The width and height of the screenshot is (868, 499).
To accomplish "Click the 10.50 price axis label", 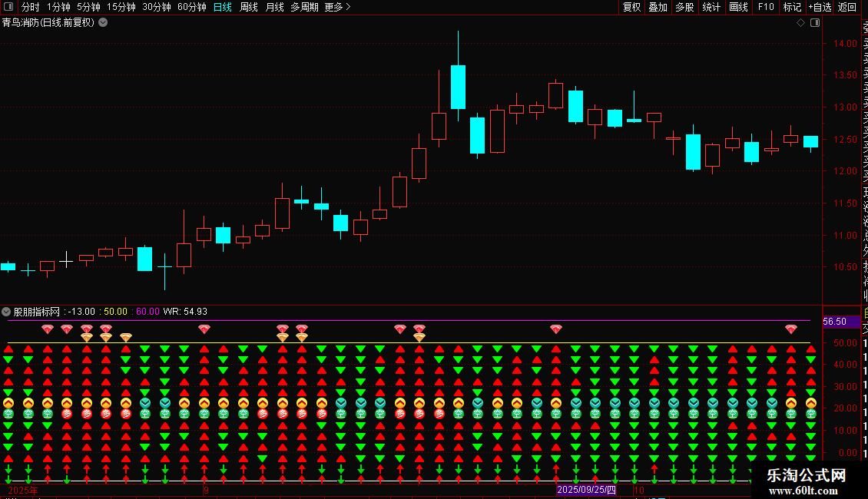I will (x=845, y=267).
